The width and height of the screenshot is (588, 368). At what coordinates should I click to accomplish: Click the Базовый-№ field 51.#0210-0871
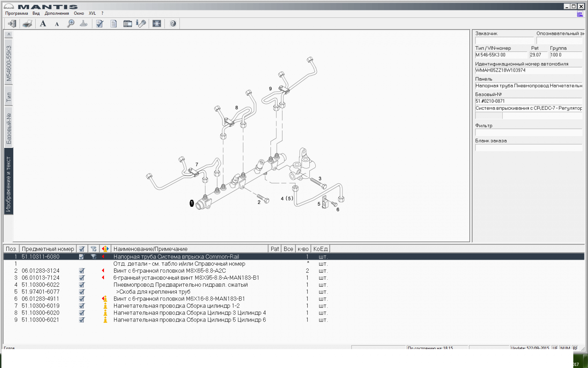click(x=529, y=101)
